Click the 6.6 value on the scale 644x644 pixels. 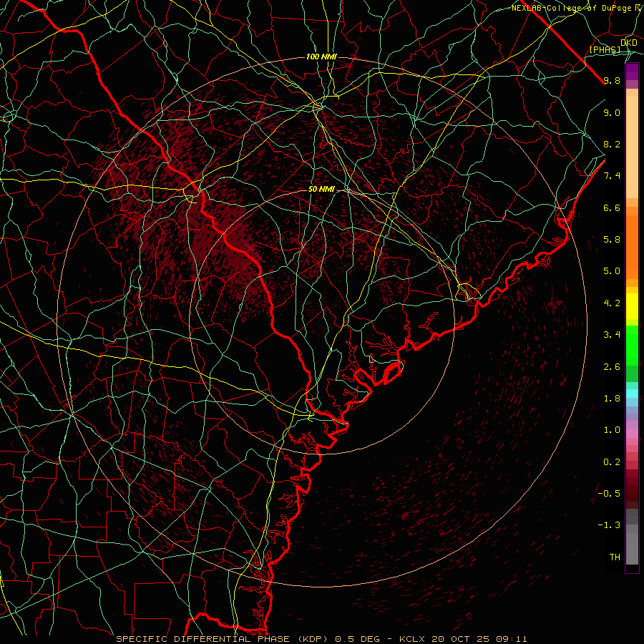pos(612,208)
